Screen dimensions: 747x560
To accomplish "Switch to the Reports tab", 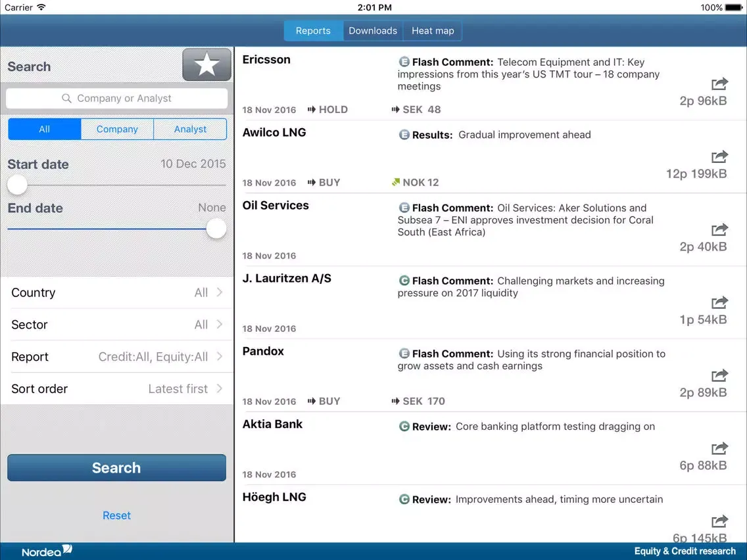I will [313, 30].
